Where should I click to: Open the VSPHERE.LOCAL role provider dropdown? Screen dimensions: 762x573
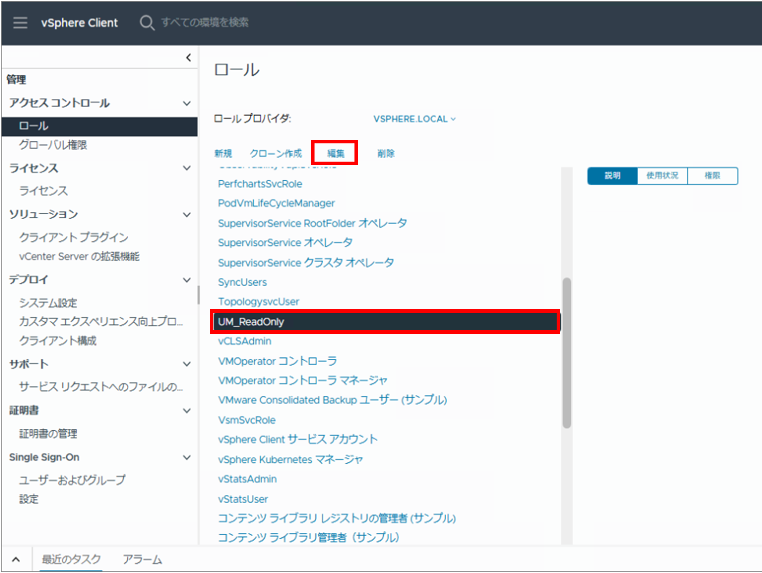[x=414, y=119]
